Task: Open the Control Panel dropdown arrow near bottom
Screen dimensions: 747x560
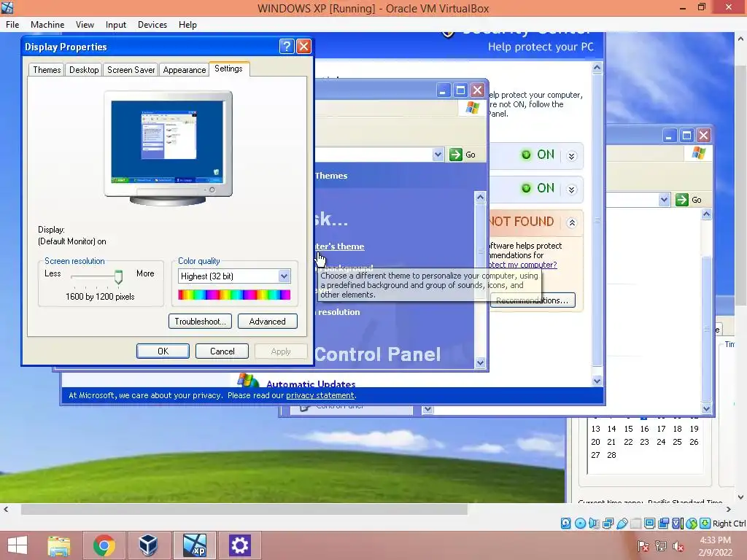Action: pos(427,409)
